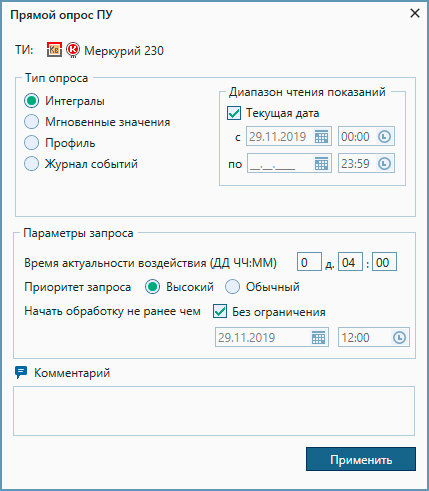
Task: Click clock icon in the 00:00 time field
Action: (x=384, y=136)
